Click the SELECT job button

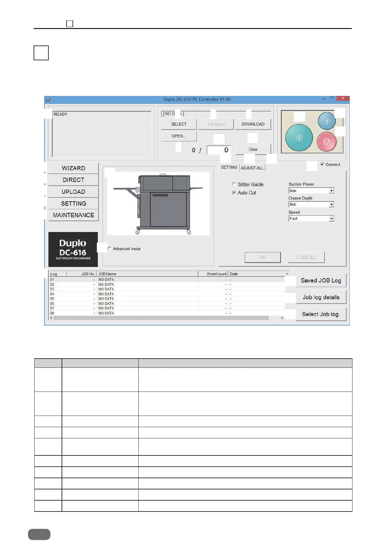tap(179, 124)
